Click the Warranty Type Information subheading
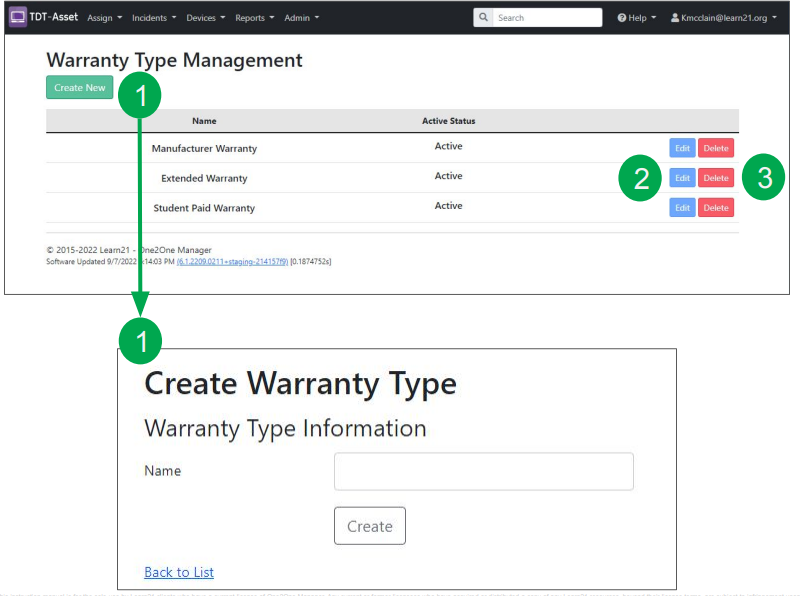The image size is (800, 596). tap(285, 428)
